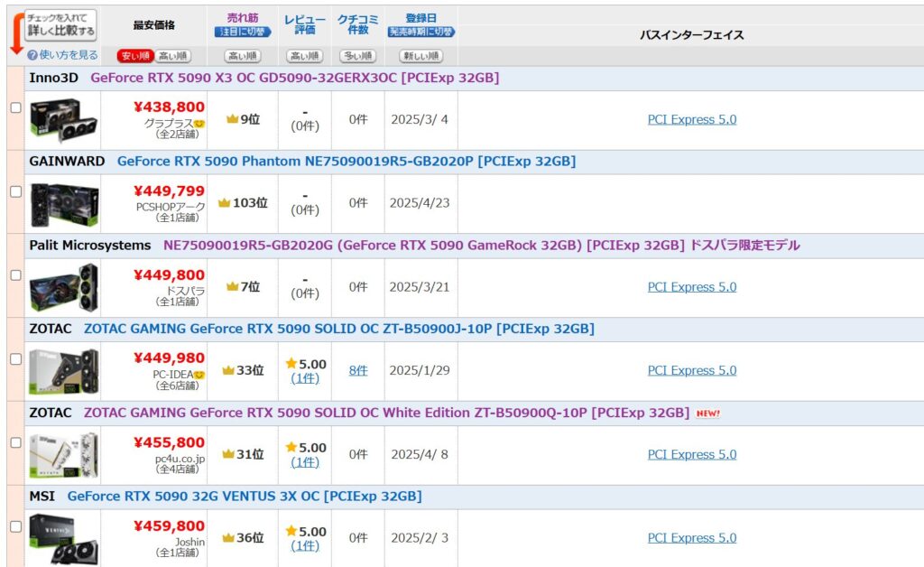Image resolution: width=924 pixels, height=567 pixels.
Task: Open ZOTAC SOLID OC ZT-B50900J-10P product link
Action: (x=339, y=329)
